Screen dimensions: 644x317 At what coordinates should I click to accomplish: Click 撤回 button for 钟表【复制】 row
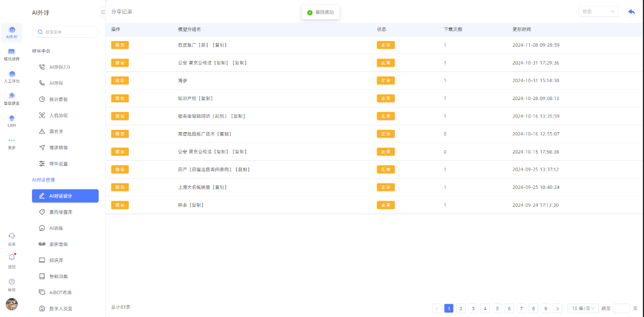[120, 205]
